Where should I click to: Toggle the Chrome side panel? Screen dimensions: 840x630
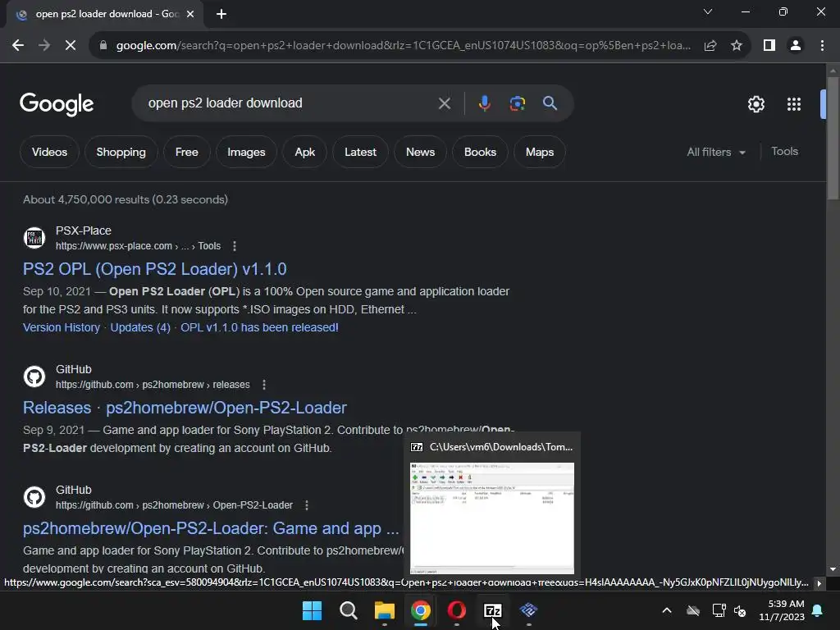[769, 46]
